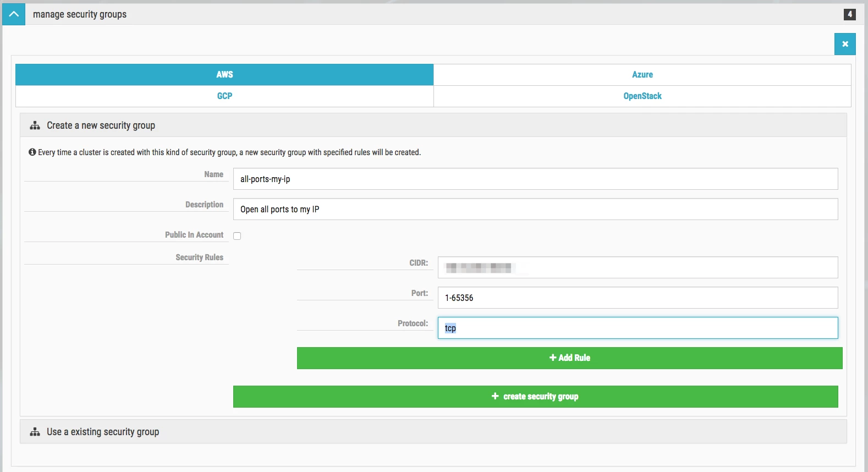Switch to the Azure tab

642,75
